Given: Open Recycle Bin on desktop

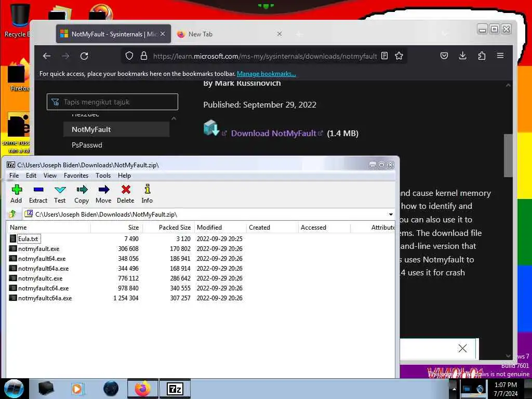Looking at the screenshot, I should coord(19,20).
